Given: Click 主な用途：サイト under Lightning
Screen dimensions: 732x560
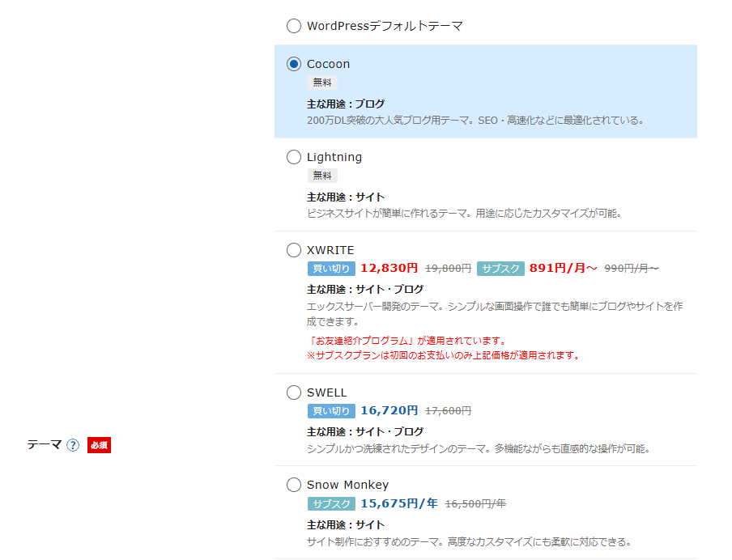Looking at the screenshot, I should pos(346,197).
